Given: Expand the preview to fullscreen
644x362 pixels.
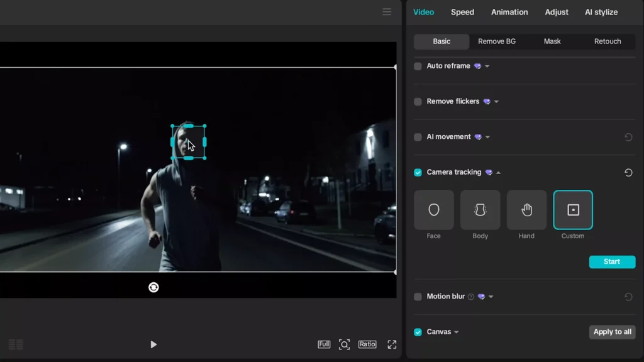Looking at the screenshot, I should tap(392, 344).
